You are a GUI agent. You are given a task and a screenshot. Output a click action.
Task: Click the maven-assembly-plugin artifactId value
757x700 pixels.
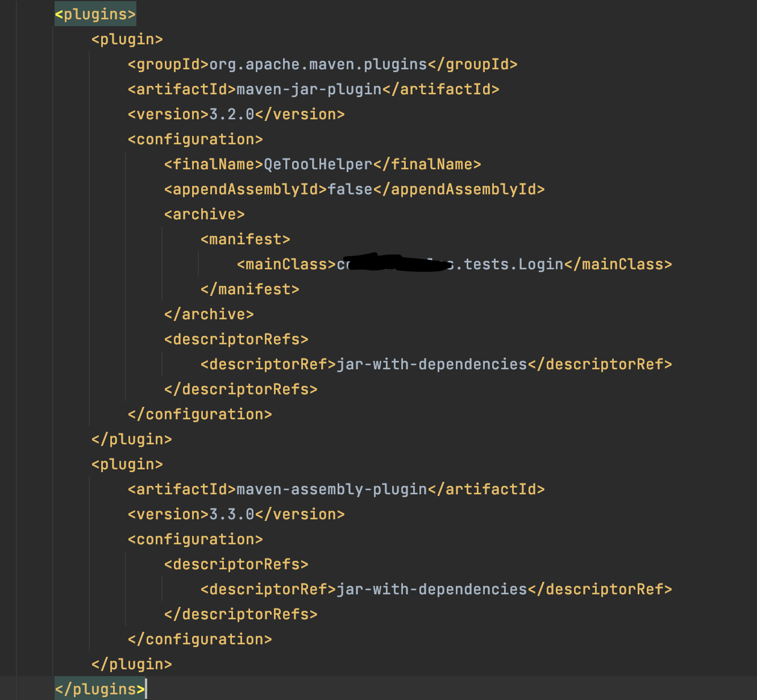coord(332,489)
